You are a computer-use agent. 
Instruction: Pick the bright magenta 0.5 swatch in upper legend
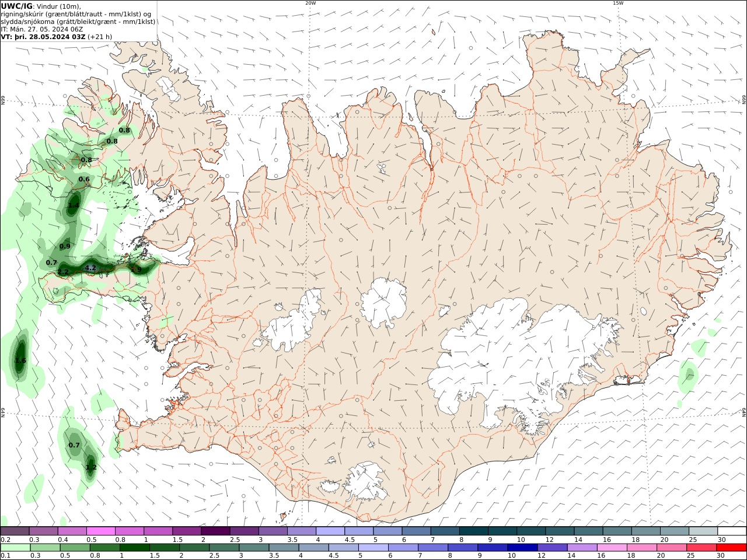[x=101, y=531]
